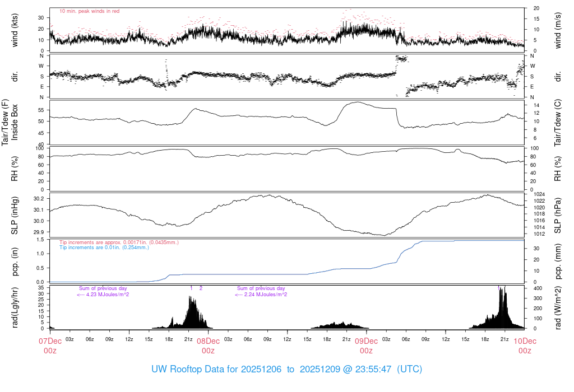The height and width of the screenshot is (392, 574).
Task: Click the 'Tair/Tdew (C)' axis label
Action: tap(558, 123)
